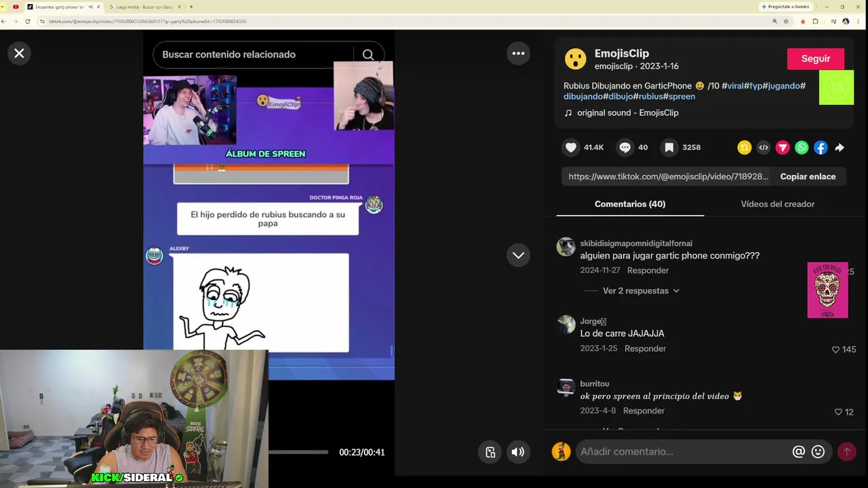Image resolution: width=868 pixels, height=488 pixels.
Task: Mute the video with speaker icon
Action: click(x=518, y=452)
